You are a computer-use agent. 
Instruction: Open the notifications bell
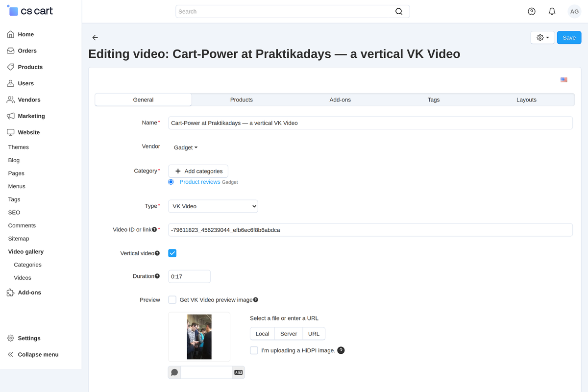(552, 11)
